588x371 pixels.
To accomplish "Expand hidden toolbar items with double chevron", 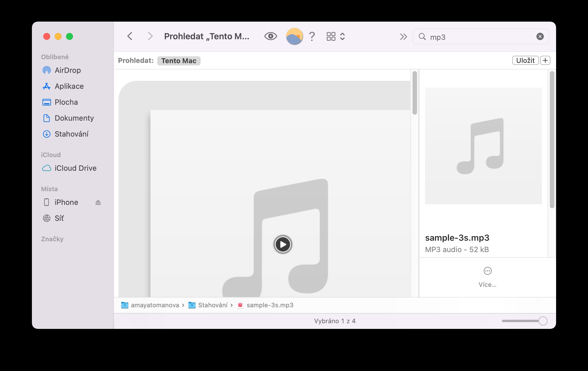I will click(x=403, y=37).
